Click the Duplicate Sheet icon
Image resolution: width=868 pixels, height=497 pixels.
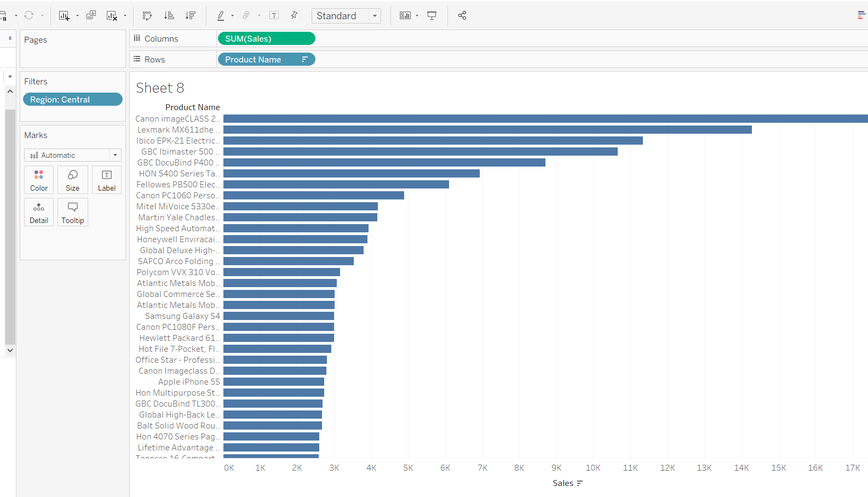(x=91, y=15)
